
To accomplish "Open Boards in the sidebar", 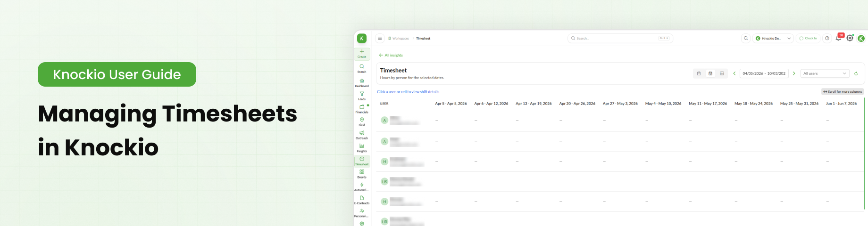I will coord(362,174).
